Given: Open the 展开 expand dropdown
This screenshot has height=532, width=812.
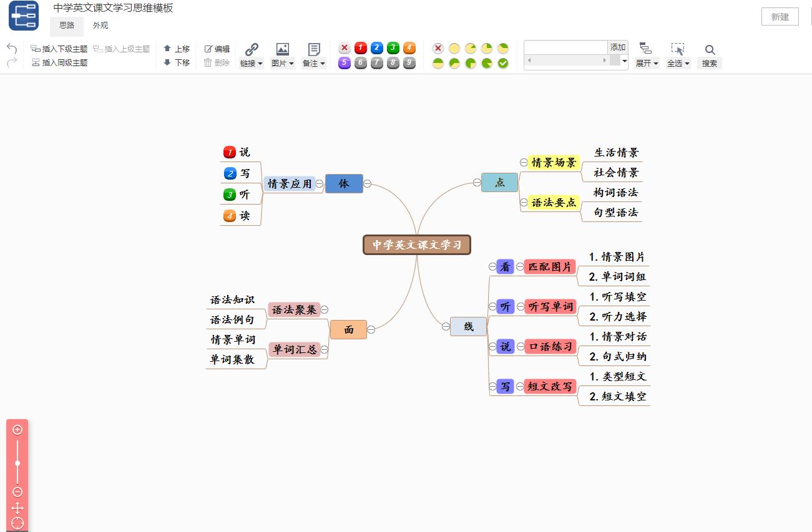Looking at the screenshot, I should coord(647,63).
